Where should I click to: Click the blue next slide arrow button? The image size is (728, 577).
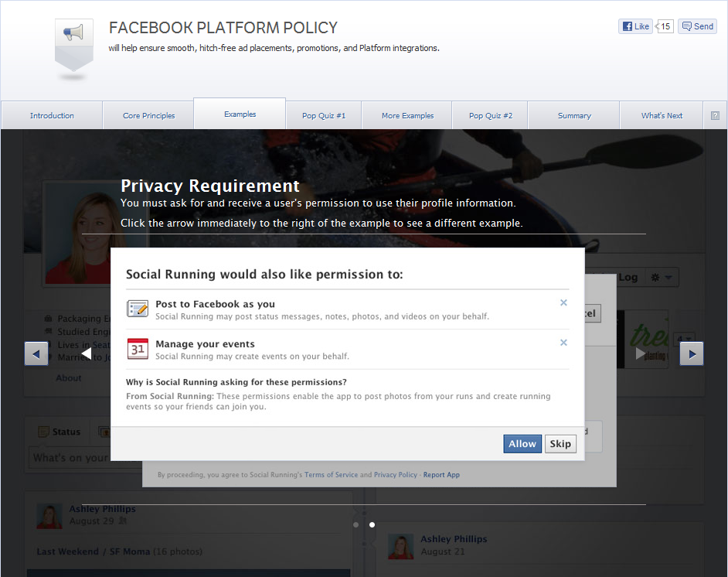pyautogui.click(x=692, y=353)
